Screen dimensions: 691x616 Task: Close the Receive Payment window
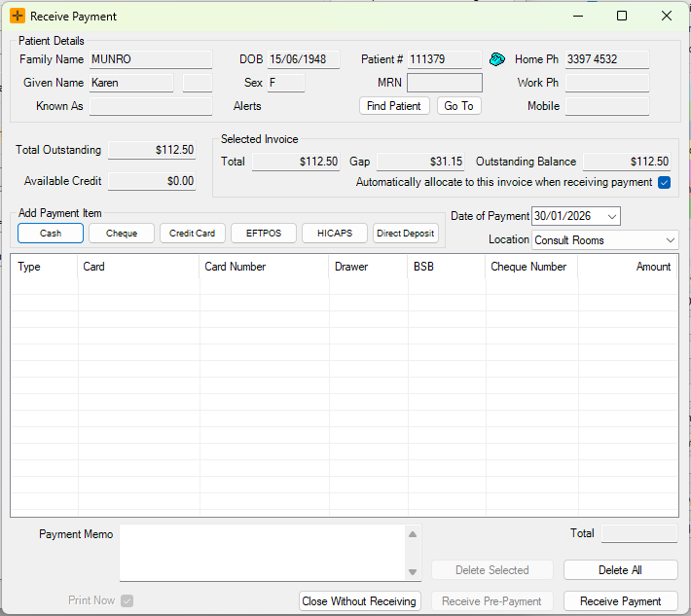click(x=667, y=17)
